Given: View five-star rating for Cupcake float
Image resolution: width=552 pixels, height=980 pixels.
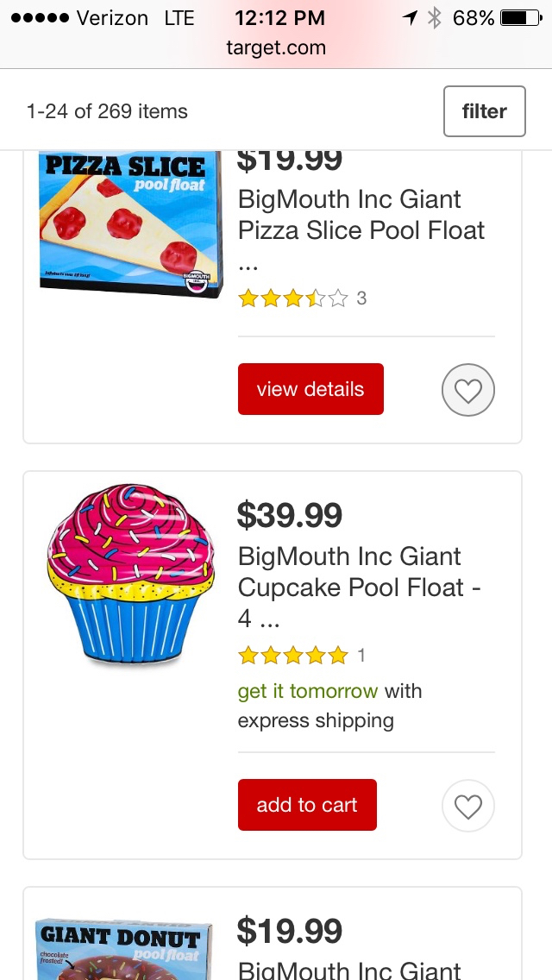Looking at the screenshot, I should 293,656.
